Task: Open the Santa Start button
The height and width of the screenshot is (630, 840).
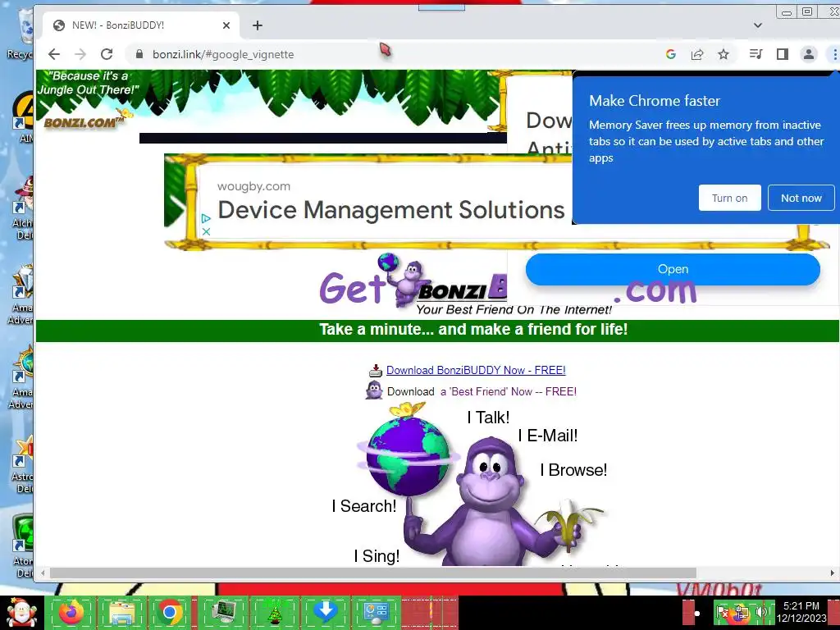Action: pos(21,612)
